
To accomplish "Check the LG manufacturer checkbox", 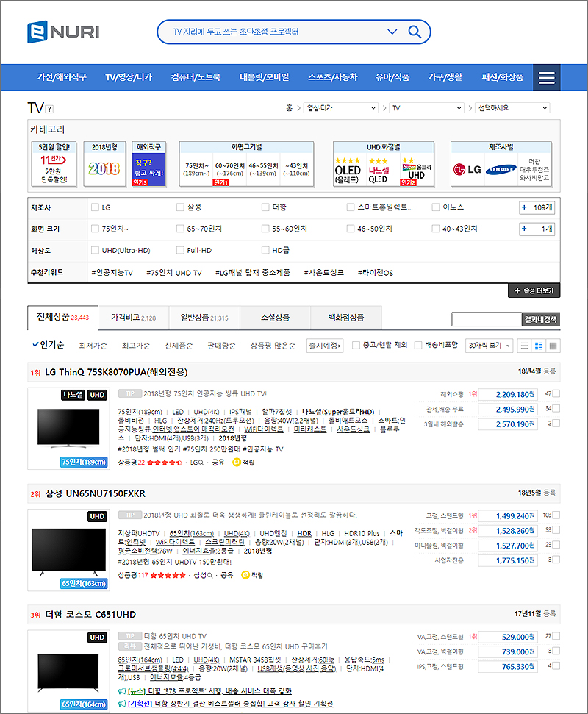I will point(95,207).
